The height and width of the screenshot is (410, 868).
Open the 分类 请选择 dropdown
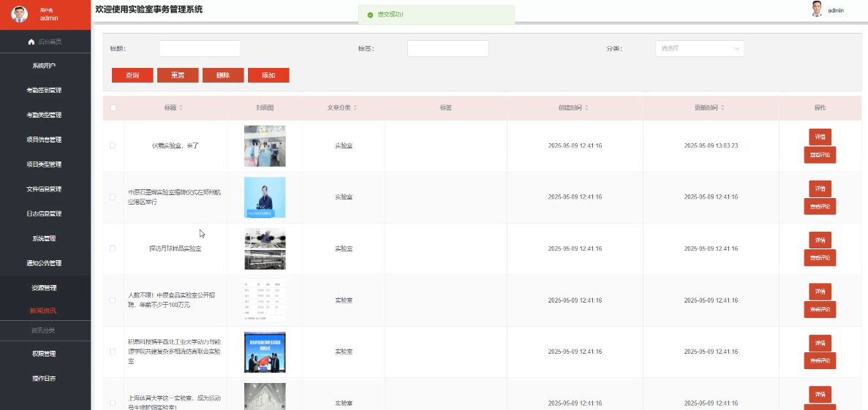click(x=700, y=49)
